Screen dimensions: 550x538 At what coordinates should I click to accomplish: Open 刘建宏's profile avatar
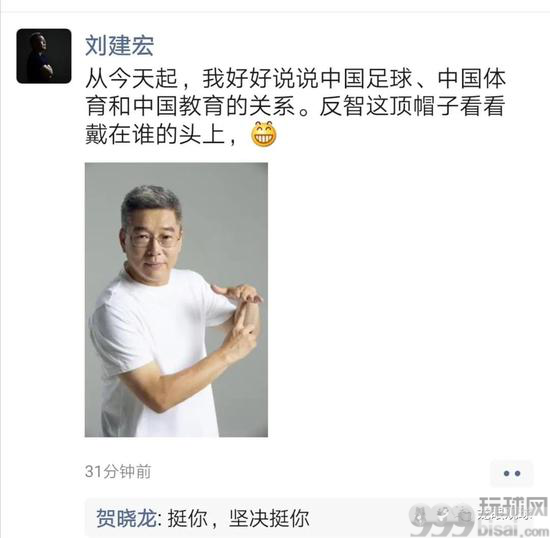[x=44, y=56]
